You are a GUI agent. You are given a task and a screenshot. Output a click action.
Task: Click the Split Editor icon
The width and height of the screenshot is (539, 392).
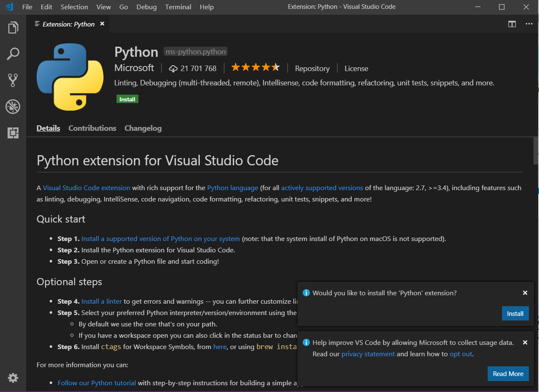512,24
